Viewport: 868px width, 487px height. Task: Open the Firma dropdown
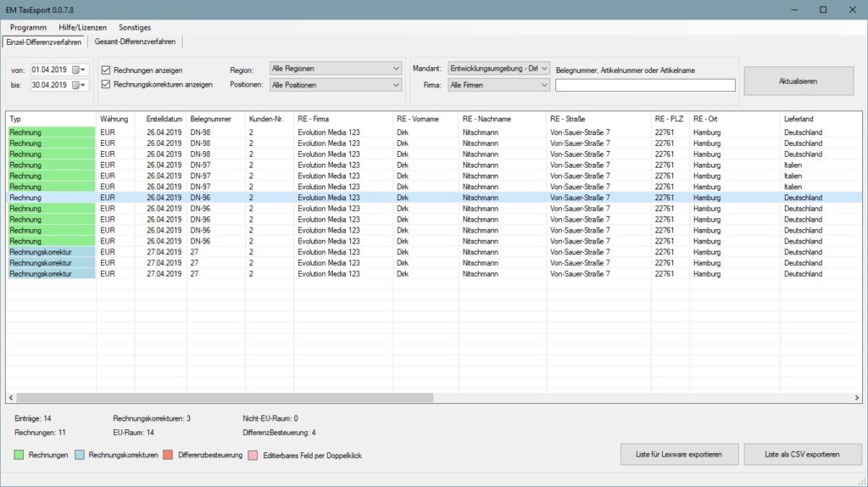pyautogui.click(x=498, y=85)
